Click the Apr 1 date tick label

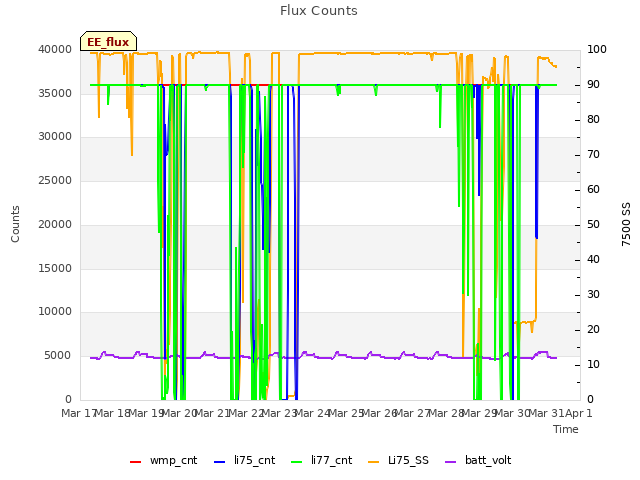click(x=579, y=413)
